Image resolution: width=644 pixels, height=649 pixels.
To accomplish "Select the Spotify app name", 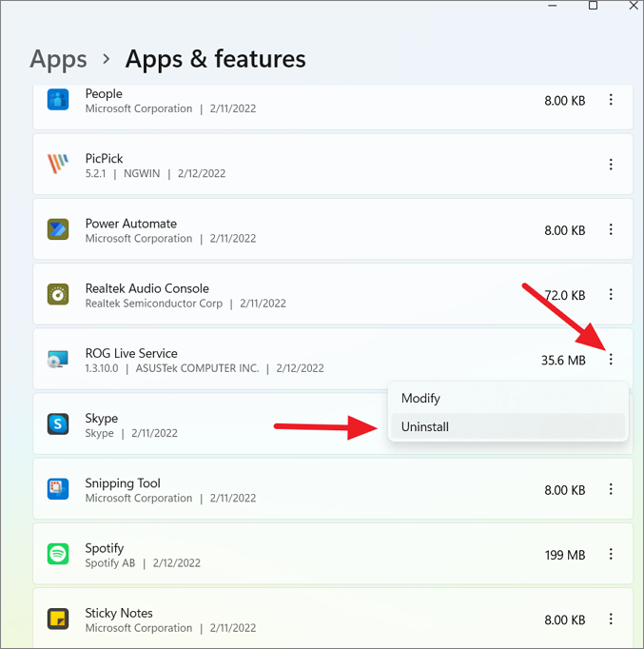I will (105, 548).
